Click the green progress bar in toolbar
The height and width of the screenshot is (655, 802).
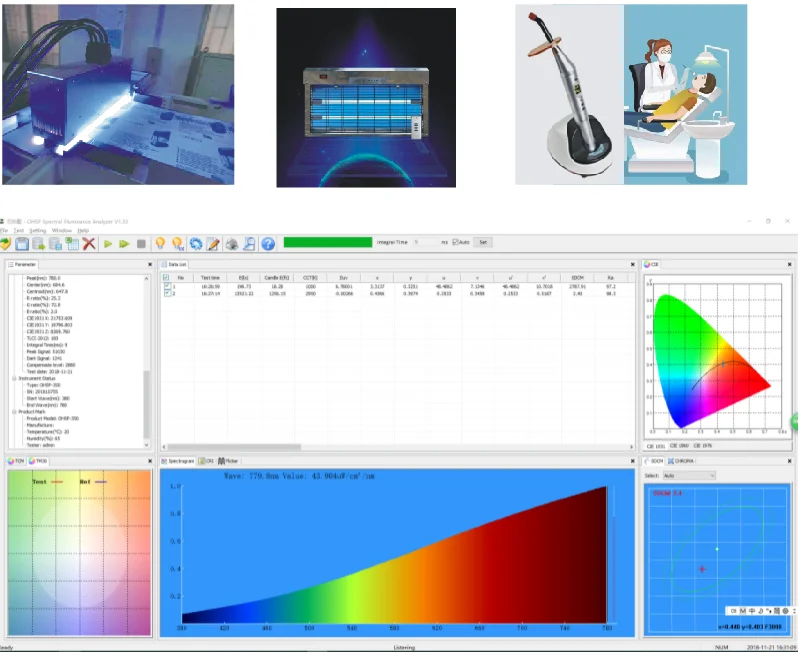click(x=328, y=242)
